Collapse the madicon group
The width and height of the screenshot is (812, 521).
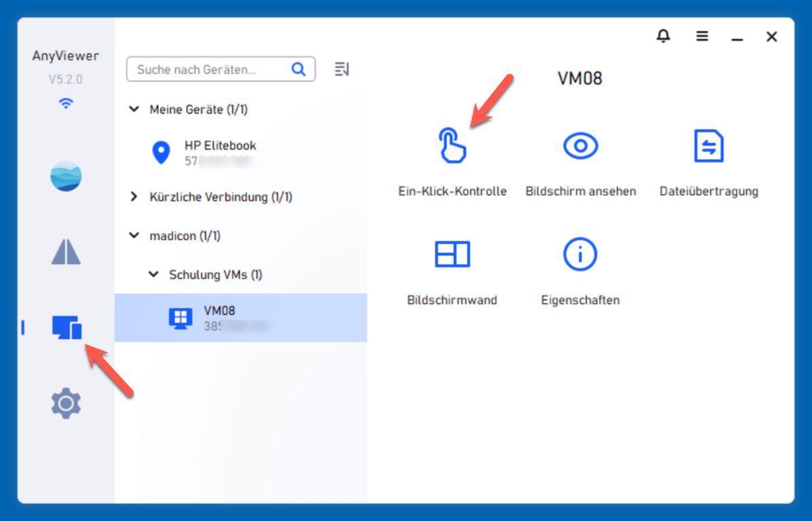tap(134, 235)
